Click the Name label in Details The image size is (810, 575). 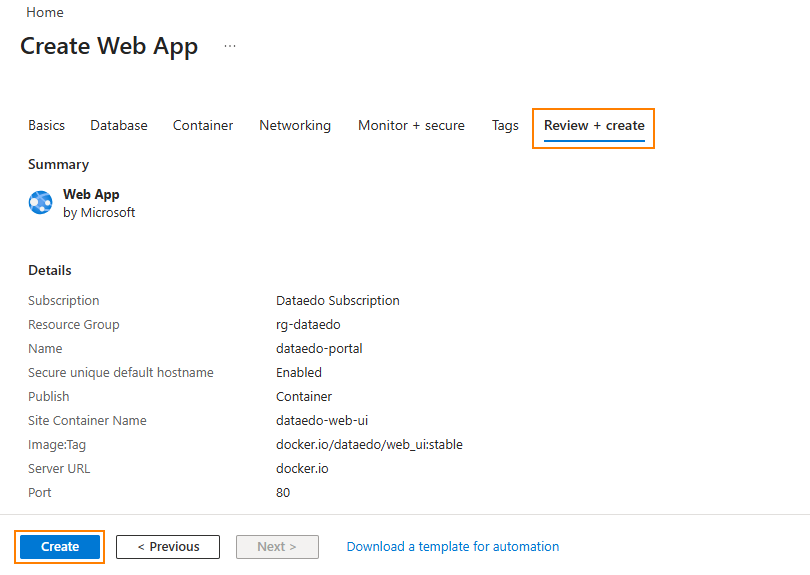pos(45,349)
